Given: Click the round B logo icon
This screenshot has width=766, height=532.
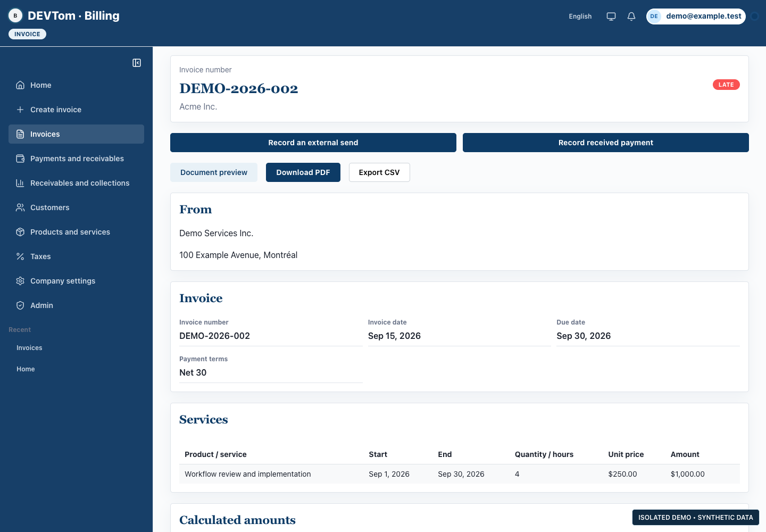Looking at the screenshot, I should coord(15,16).
